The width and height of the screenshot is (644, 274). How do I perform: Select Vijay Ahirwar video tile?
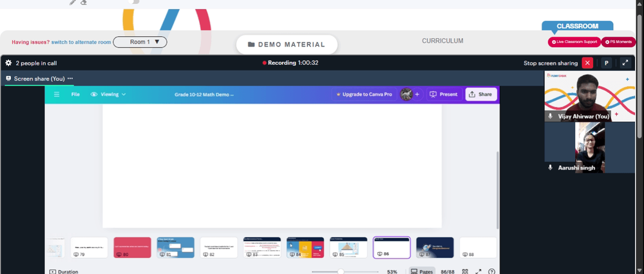pyautogui.click(x=589, y=96)
